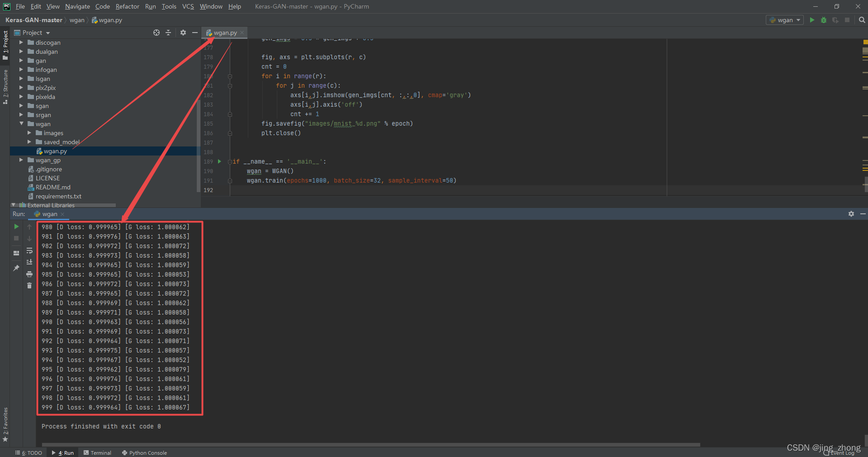
Task: Rerun wgan in Run panel
Action: [16, 226]
